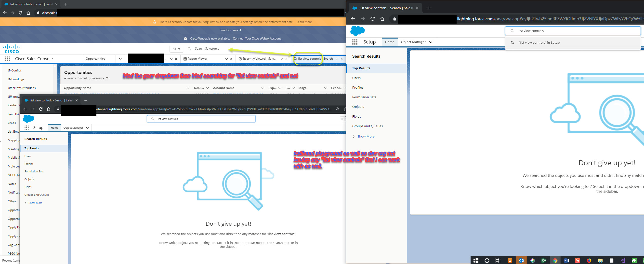
Task: Select Profiles in the dev-ed window sidebar
Action: point(29,164)
